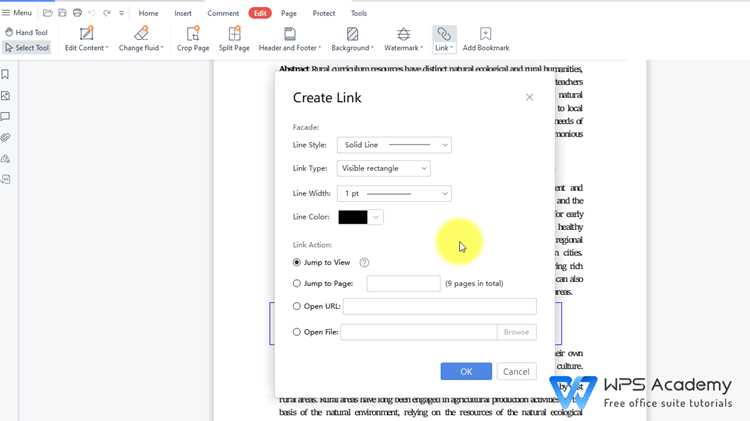
Task: Expand the Line Style dropdown
Action: click(x=394, y=145)
